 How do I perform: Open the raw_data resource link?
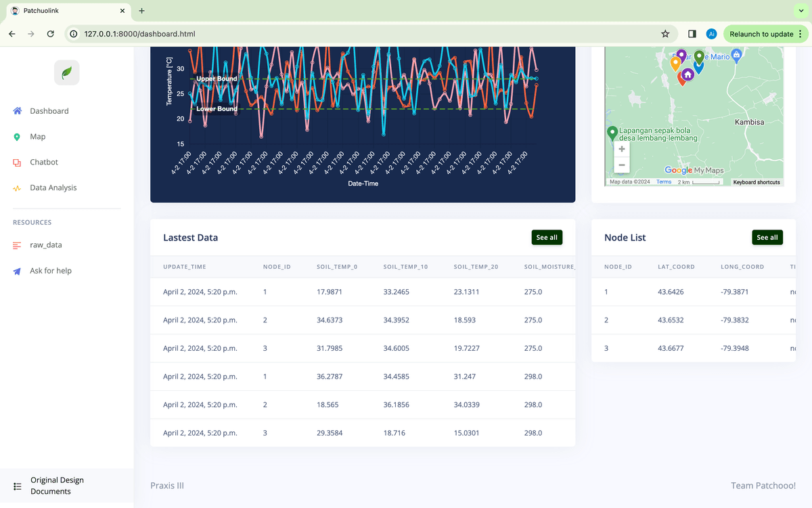45,245
